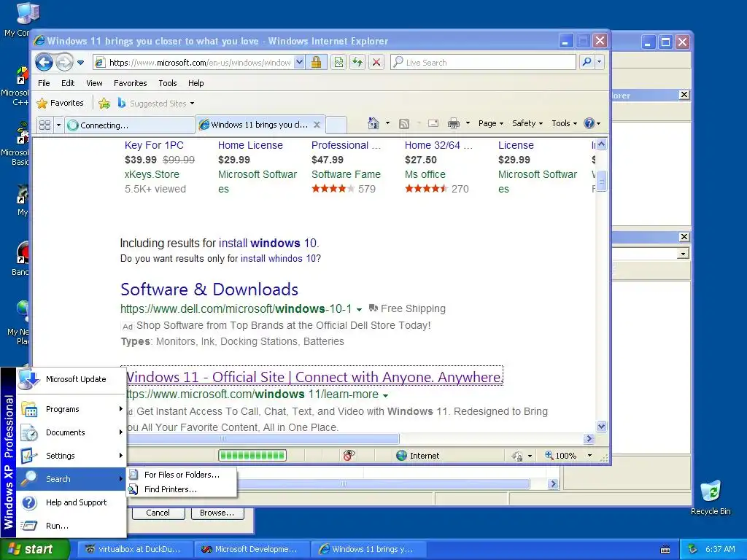Open the Edit menu

68,83
